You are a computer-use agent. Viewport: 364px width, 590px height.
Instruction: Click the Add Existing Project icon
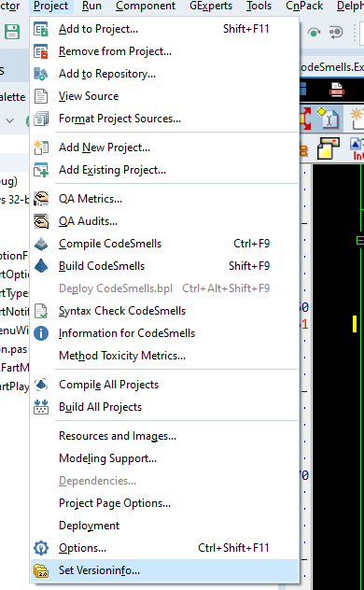[41, 170]
